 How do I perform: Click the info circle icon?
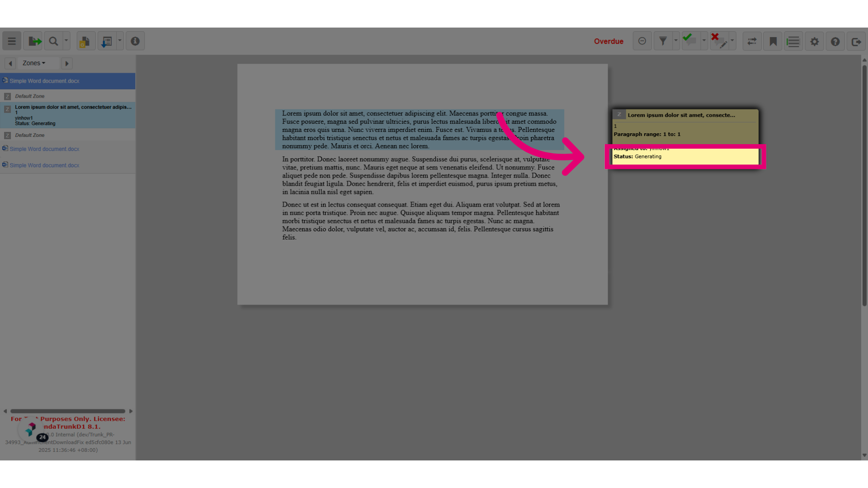(135, 41)
